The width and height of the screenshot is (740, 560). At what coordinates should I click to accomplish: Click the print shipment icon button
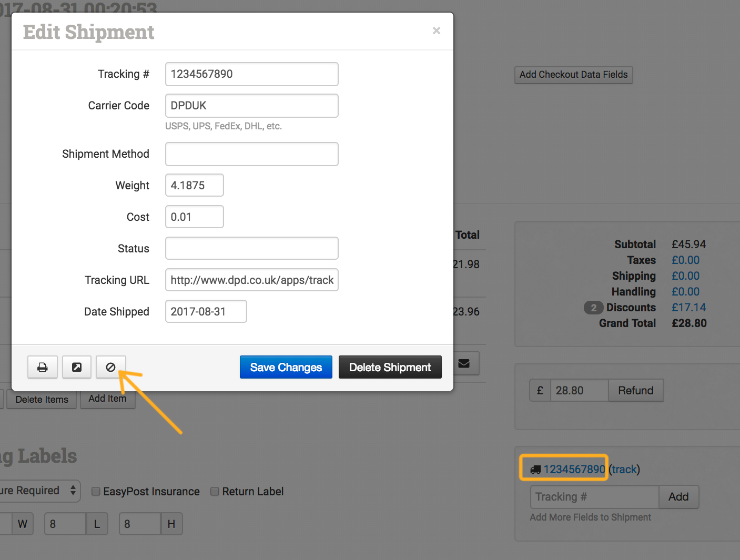point(43,367)
